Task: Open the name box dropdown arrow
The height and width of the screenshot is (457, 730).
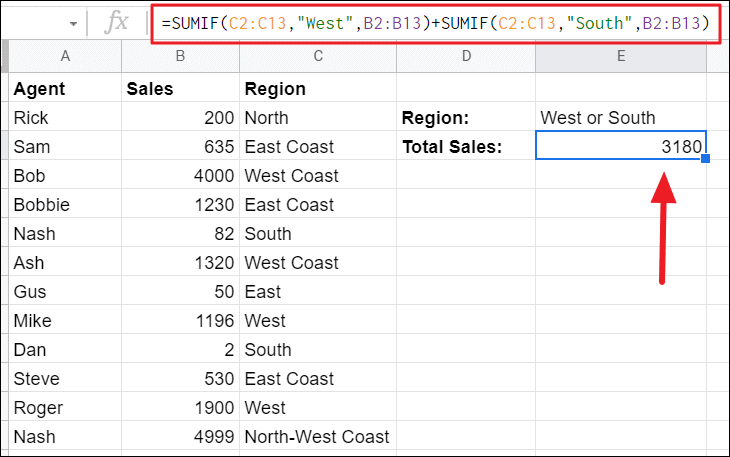Action: pos(73,24)
